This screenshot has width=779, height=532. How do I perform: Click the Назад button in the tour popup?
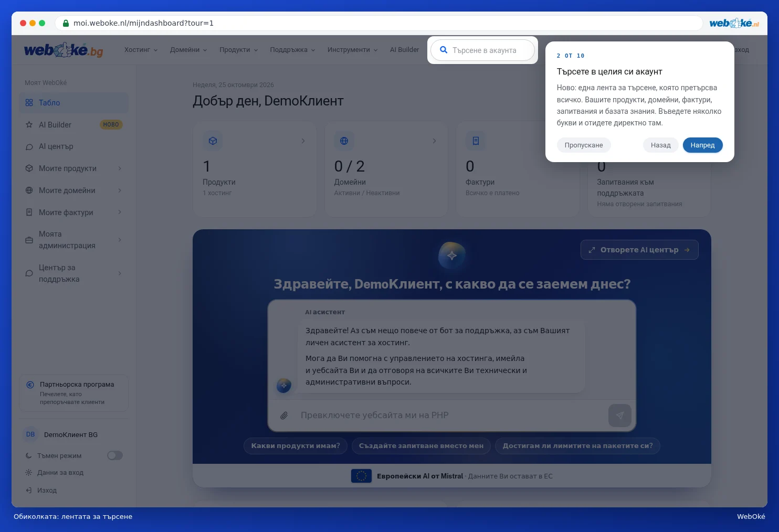(660, 145)
